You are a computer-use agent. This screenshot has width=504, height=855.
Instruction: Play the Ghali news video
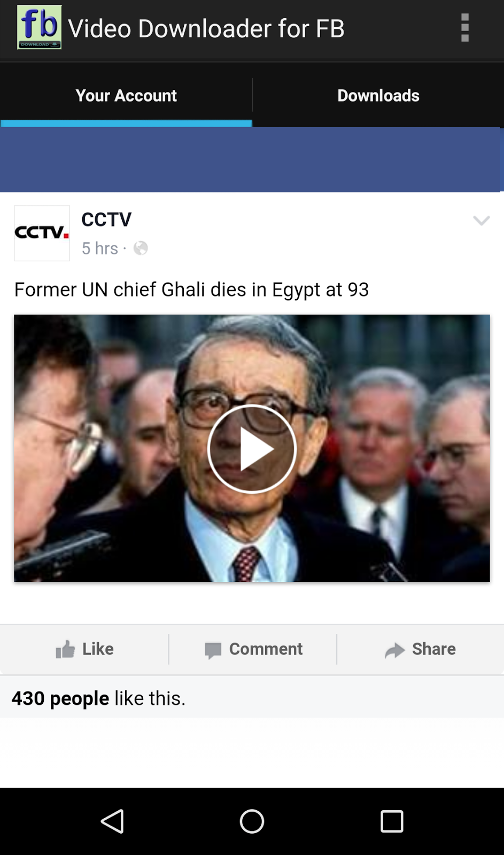coord(252,449)
